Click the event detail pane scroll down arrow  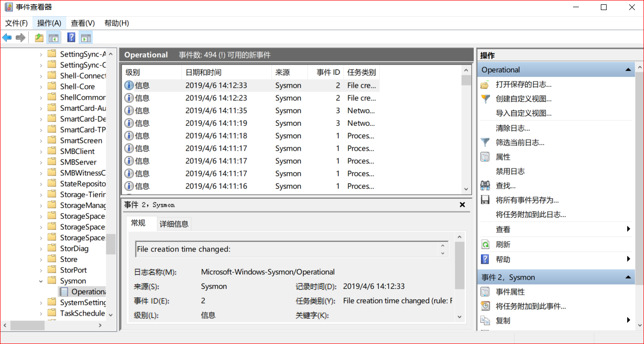pyautogui.click(x=459, y=317)
